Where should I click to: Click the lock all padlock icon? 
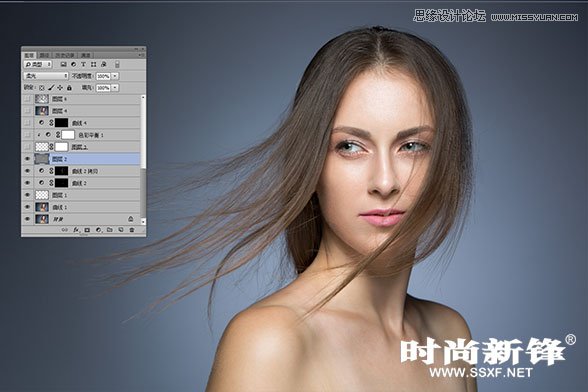coord(69,88)
